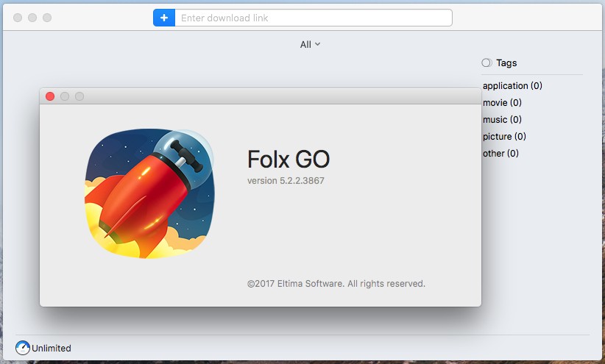Click the speed gauge icon beside Unlimited
605x364 pixels.
coord(23,348)
